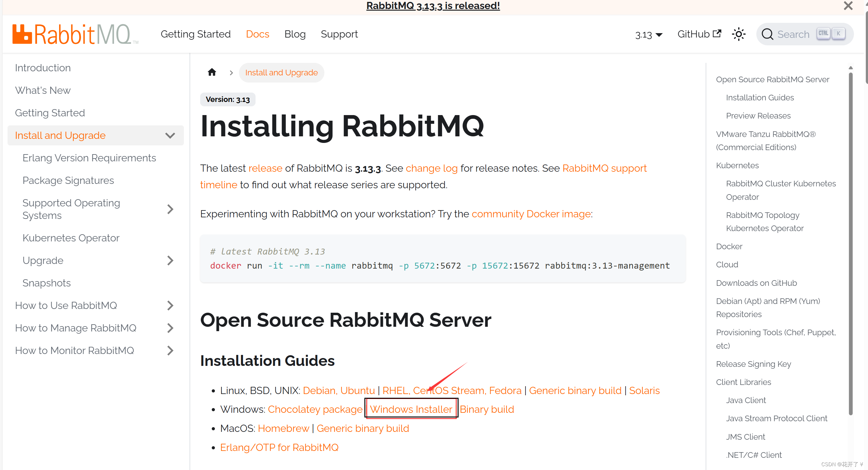The width and height of the screenshot is (868, 470).
Task: Open the Debian, Ubuntu install guide
Action: coord(339,391)
